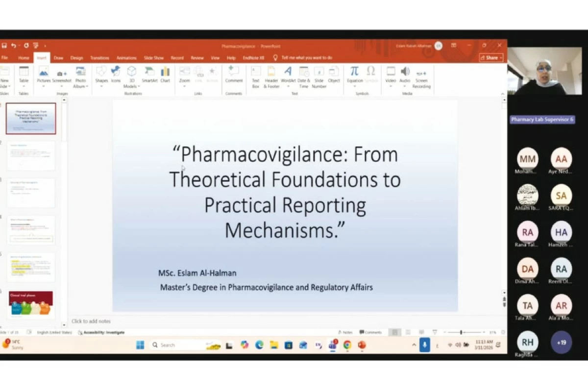Insert an Object
Viewport: 588px width, 392px height.
(334, 75)
